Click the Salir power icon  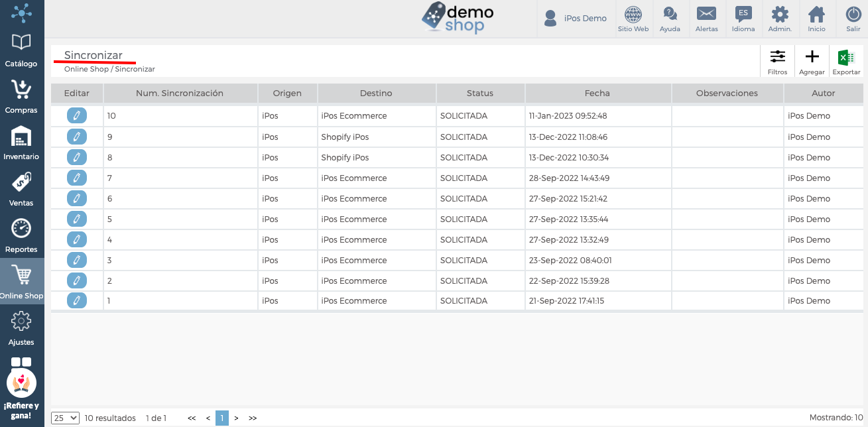click(x=853, y=19)
